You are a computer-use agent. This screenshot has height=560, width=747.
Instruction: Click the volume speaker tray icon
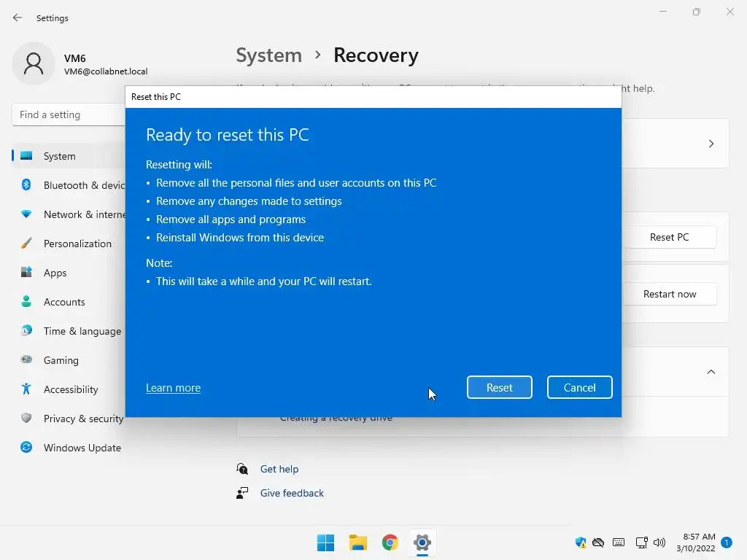659,542
